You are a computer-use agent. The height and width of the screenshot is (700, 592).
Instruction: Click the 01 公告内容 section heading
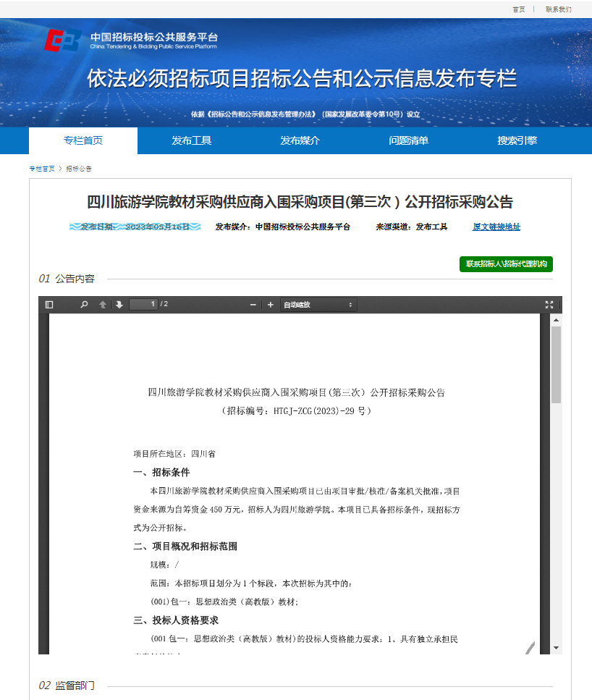tap(67, 279)
